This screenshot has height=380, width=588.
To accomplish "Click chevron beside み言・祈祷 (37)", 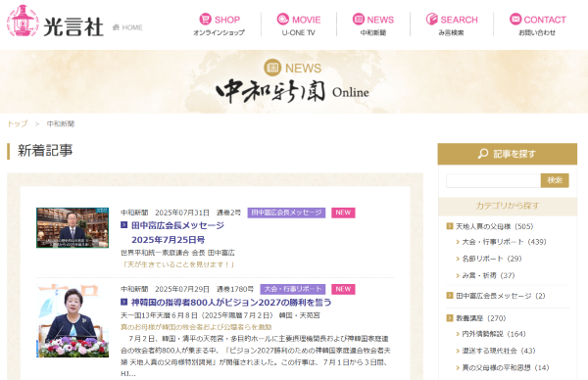I will [458, 276].
